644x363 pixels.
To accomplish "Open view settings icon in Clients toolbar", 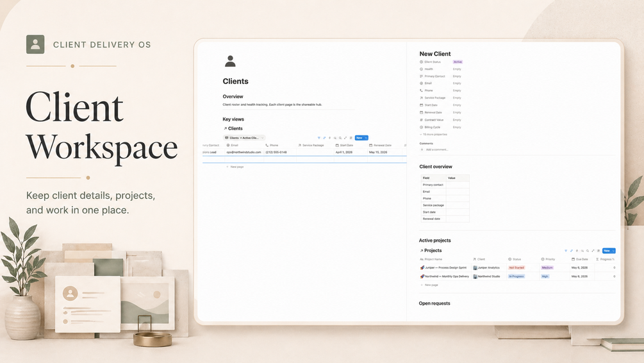I will pyautogui.click(x=351, y=138).
